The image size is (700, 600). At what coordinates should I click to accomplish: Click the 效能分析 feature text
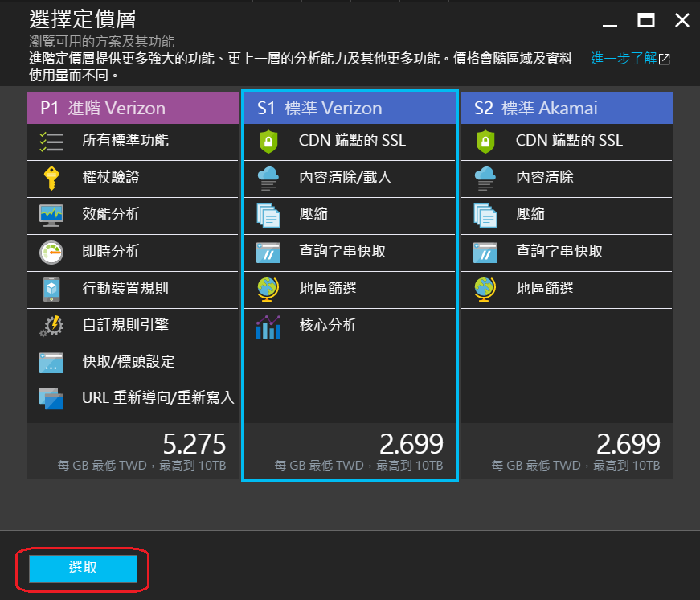(111, 214)
